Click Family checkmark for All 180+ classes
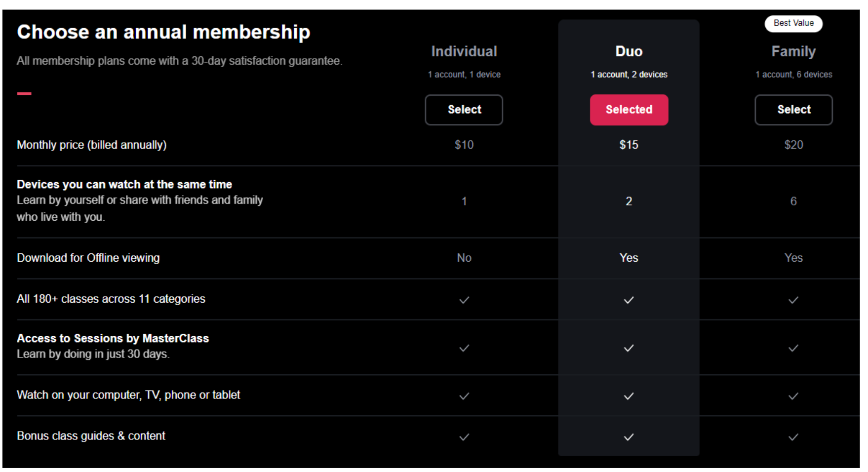Image resolution: width=868 pixels, height=472 pixels. point(793,300)
